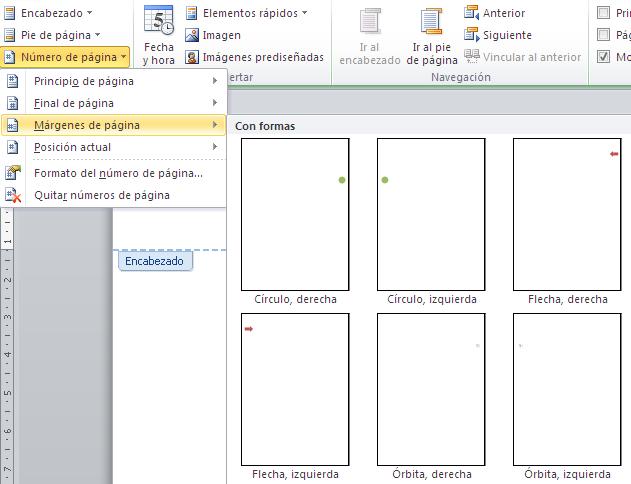This screenshot has height=484, width=631.
Task: Select the Círculo, derecha page number thumbnail
Action: 295,214
